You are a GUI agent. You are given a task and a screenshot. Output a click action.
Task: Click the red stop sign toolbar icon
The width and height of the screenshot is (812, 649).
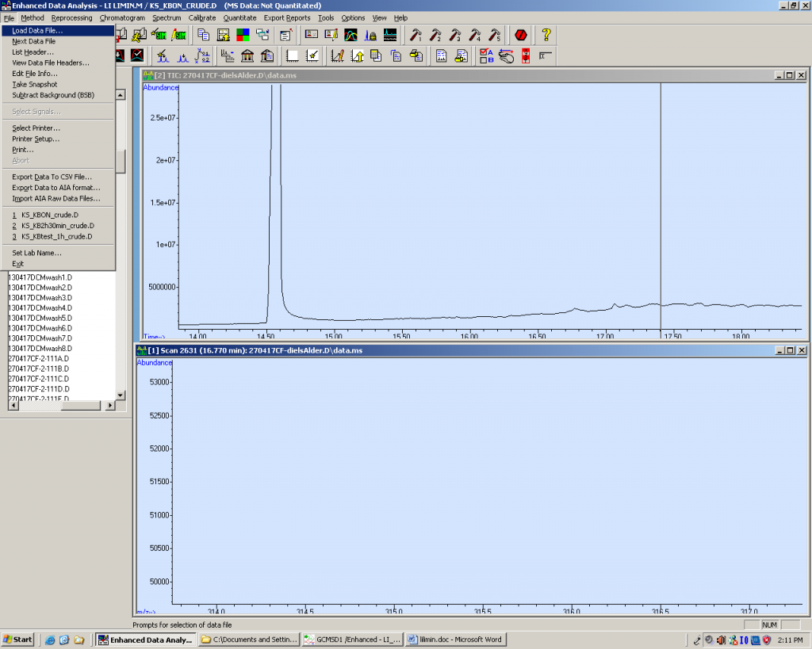(x=521, y=35)
